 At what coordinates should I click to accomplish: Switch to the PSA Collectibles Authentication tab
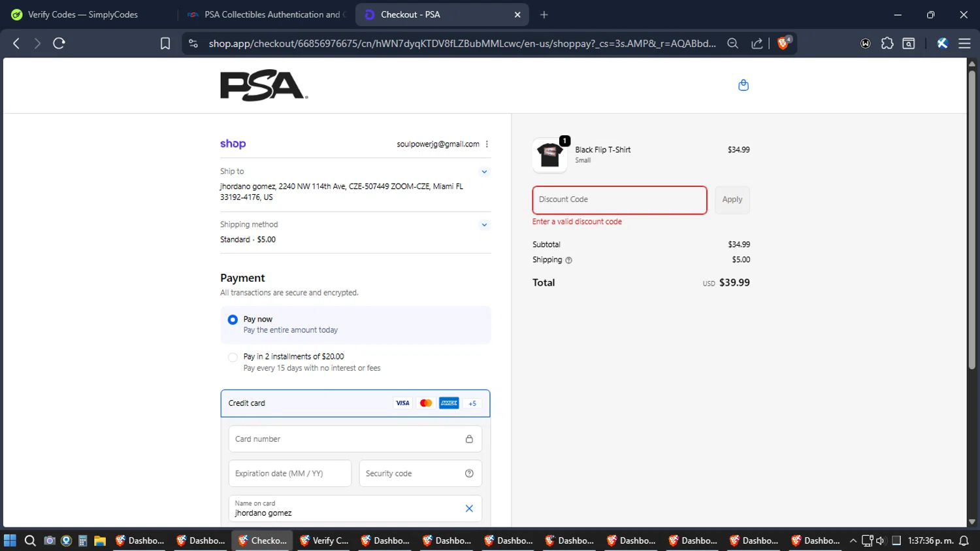point(268,14)
